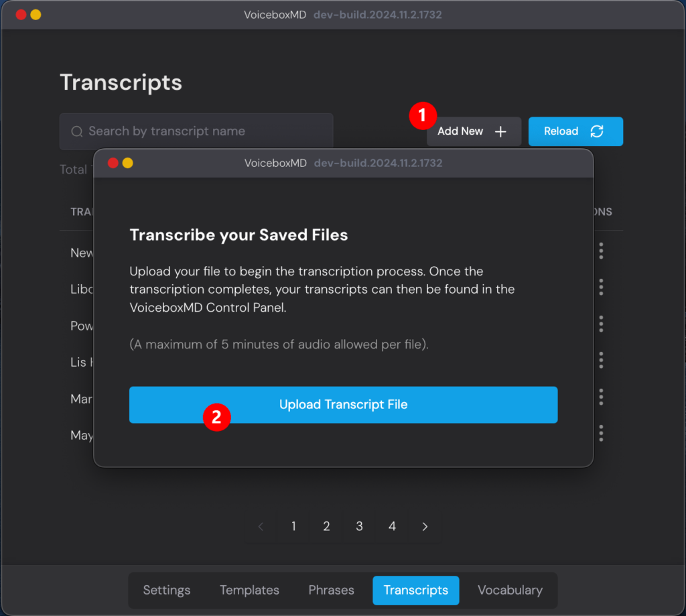Click Reload to refresh the transcripts list
The height and width of the screenshot is (616, 686).
click(x=575, y=131)
